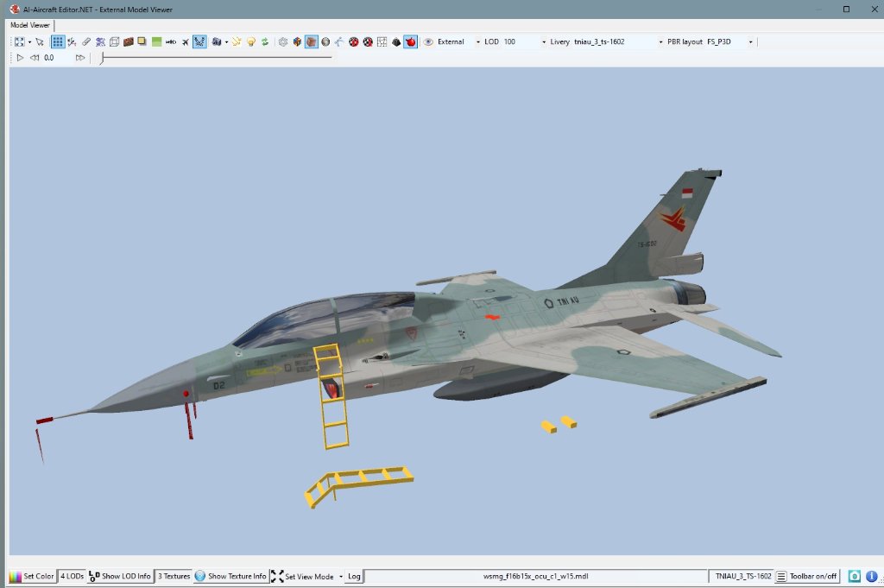The image size is (884, 588).
Task: Open Set Color picker
Action: (x=32, y=576)
